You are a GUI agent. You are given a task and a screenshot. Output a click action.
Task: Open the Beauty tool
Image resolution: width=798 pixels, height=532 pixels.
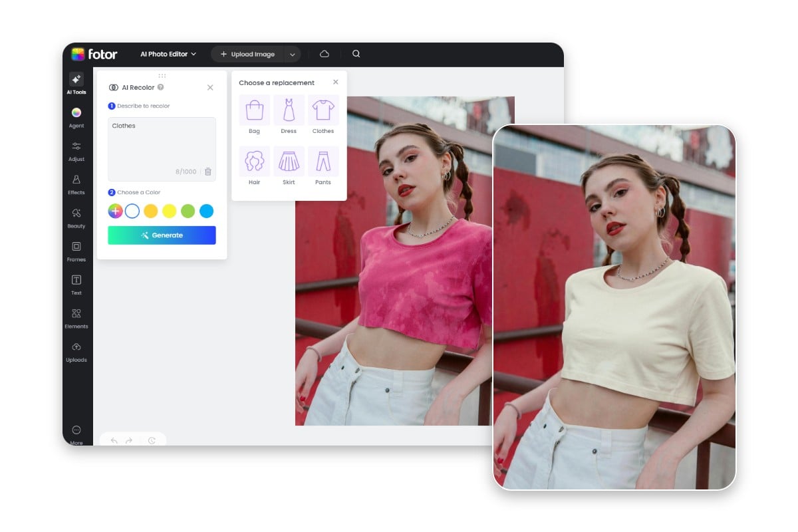point(76,217)
